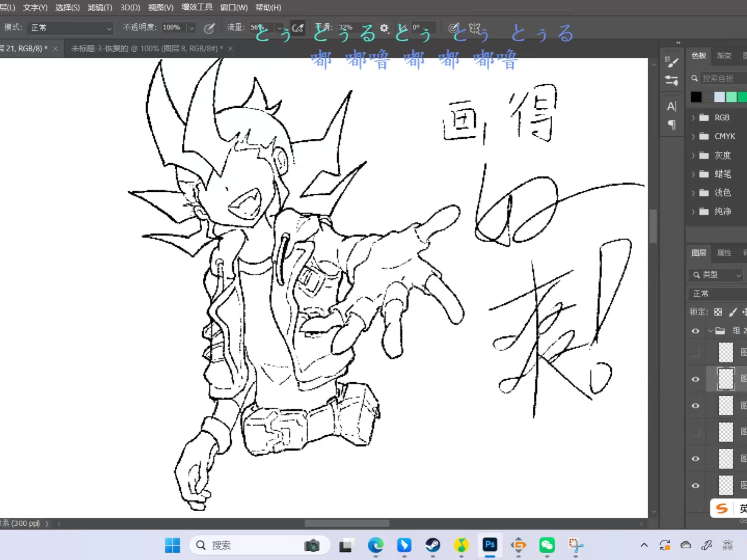Open the 文字(Y) menu
This screenshot has height=560, width=747.
(x=35, y=8)
